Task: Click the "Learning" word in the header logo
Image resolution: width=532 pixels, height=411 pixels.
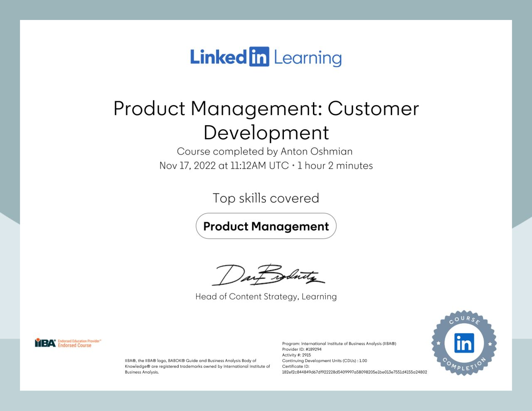Action: pyautogui.click(x=308, y=58)
